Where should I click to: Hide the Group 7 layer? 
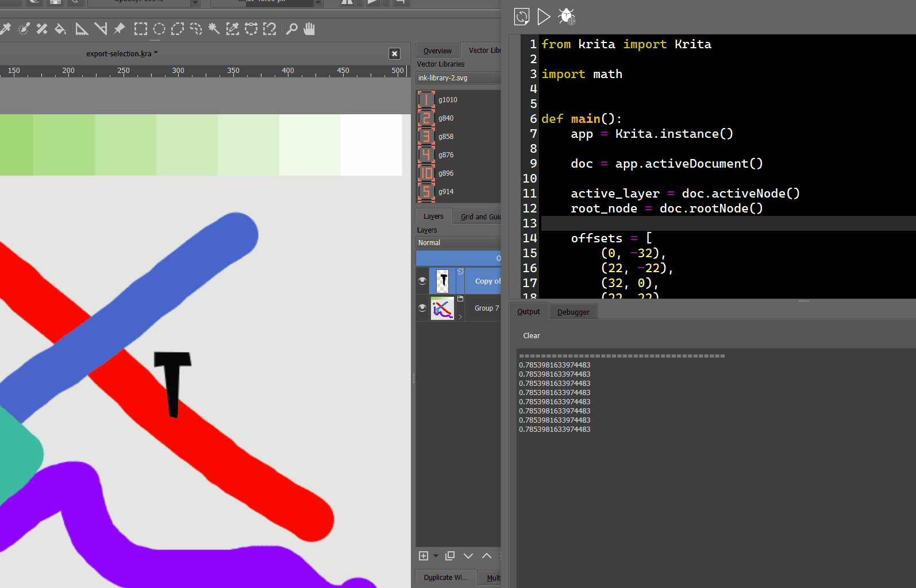[x=422, y=308]
